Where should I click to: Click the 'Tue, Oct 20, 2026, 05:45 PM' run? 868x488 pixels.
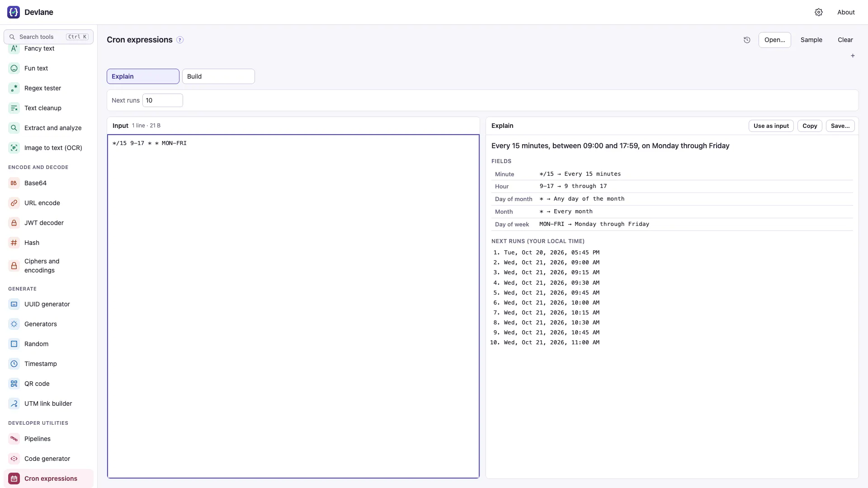(552, 253)
